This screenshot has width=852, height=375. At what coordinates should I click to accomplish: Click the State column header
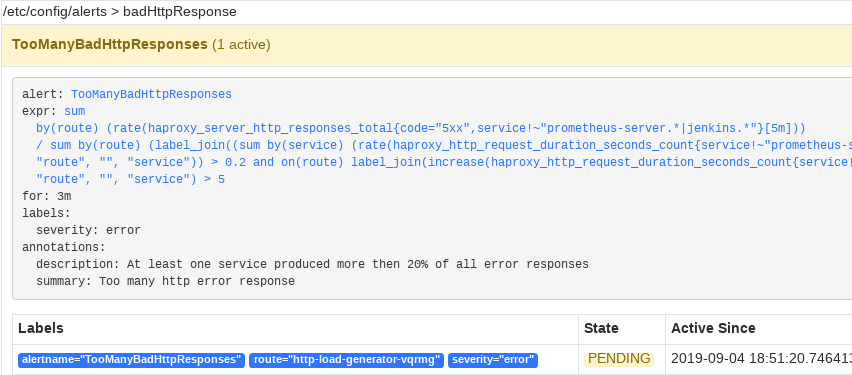click(x=601, y=328)
